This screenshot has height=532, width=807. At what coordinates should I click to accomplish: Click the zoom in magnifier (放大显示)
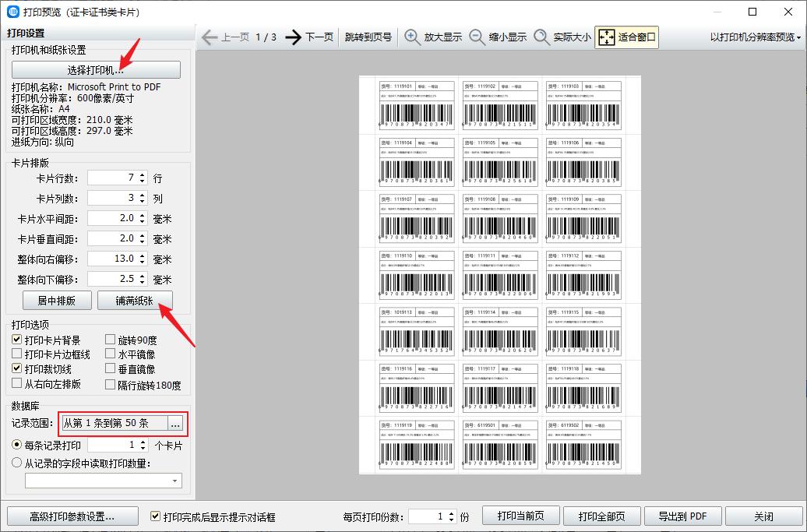[414, 37]
